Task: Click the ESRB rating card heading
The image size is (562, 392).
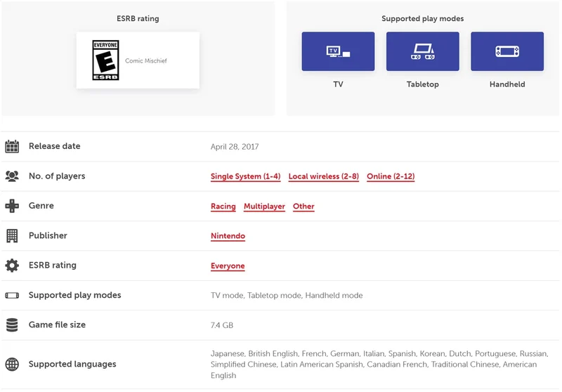Action: (x=138, y=19)
